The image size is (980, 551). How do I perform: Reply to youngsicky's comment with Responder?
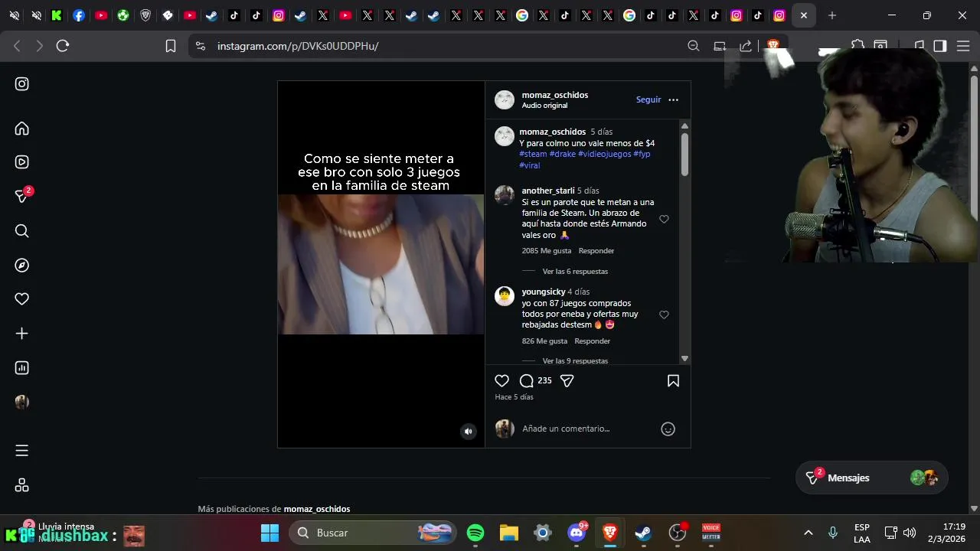click(593, 341)
